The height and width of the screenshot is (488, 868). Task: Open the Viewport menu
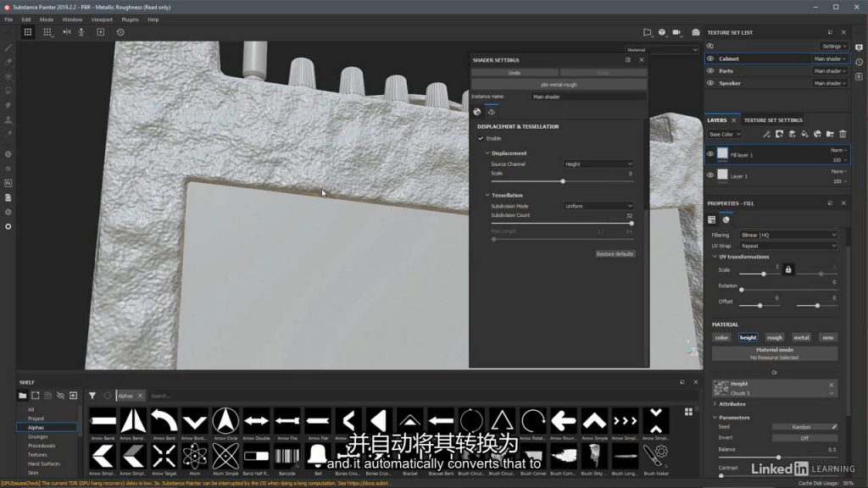[102, 19]
